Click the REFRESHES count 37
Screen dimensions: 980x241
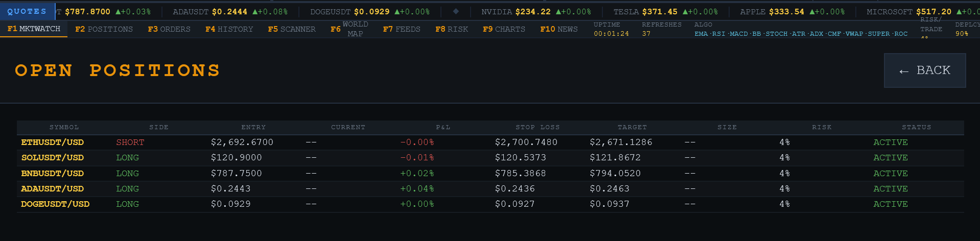[x=646, y=34]
